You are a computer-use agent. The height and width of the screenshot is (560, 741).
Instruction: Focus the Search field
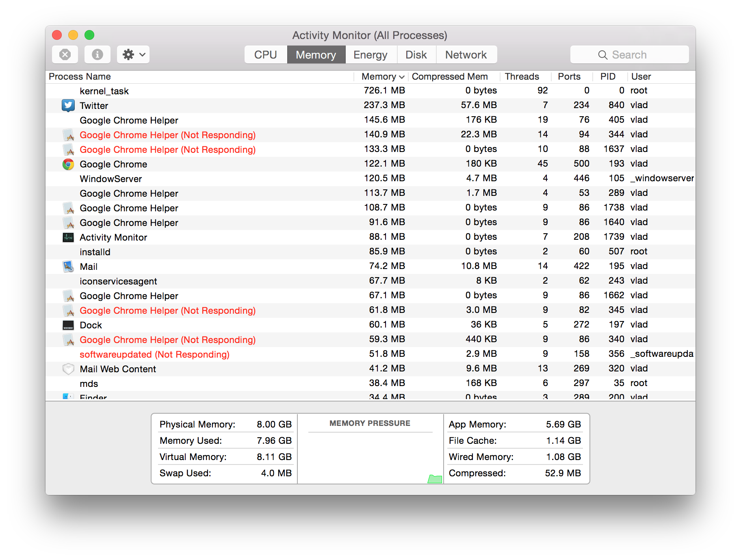pyautogui.click(x=630, y=54)
